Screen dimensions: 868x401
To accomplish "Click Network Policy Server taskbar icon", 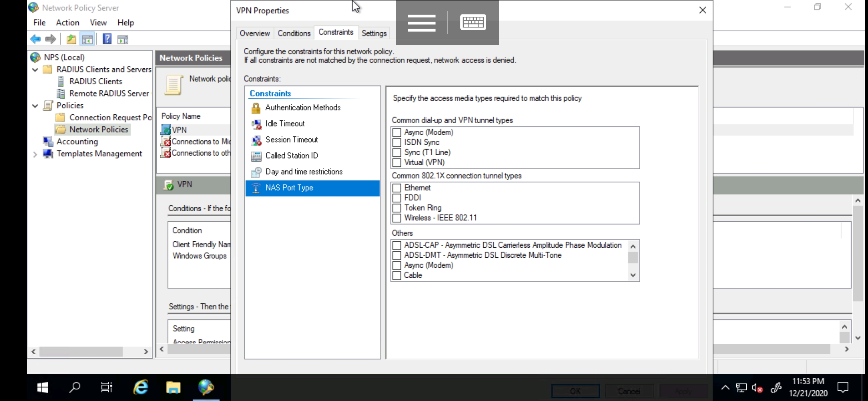I will (x=206, y=388).
